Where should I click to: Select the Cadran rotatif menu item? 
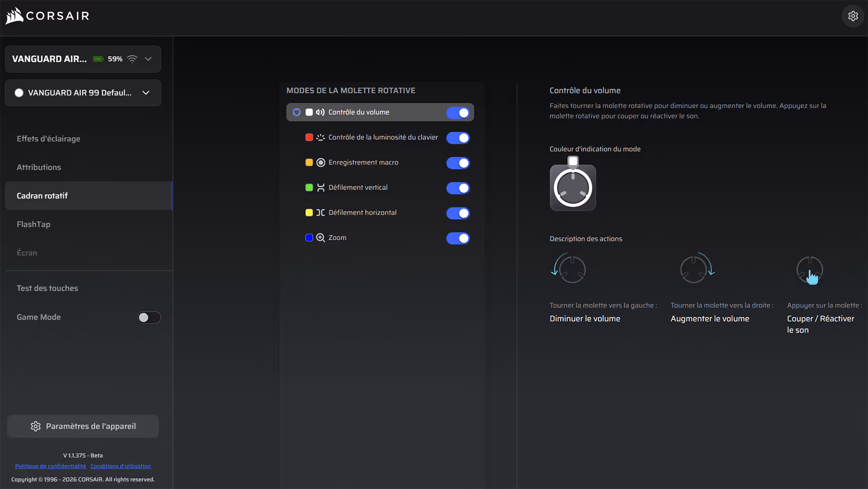click(89, 196)
